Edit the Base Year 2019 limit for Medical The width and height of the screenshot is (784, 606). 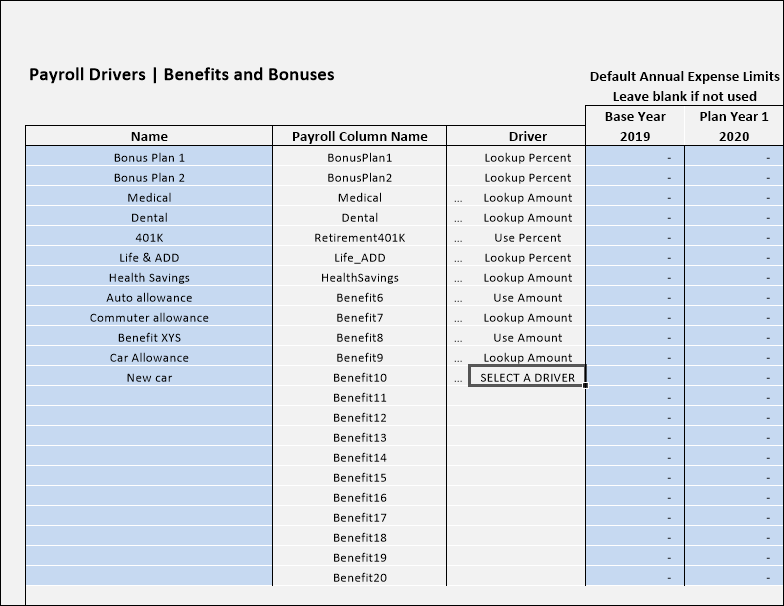(635, 196)
